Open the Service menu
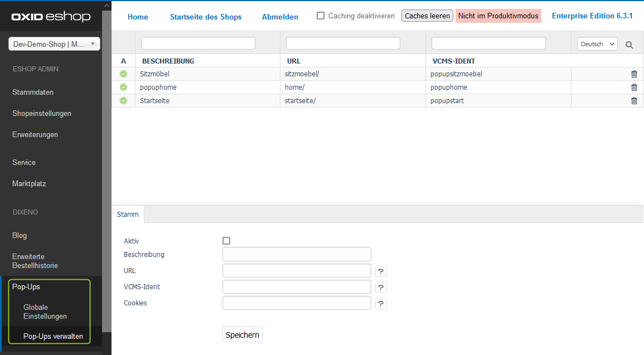The image size is (644, 355). [x=24, y=163]
